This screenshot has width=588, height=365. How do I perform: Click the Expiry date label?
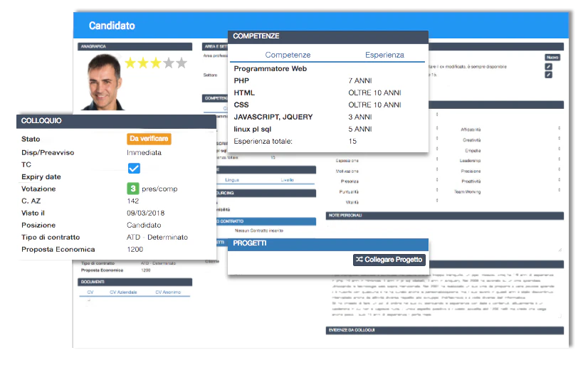(41, 177)
